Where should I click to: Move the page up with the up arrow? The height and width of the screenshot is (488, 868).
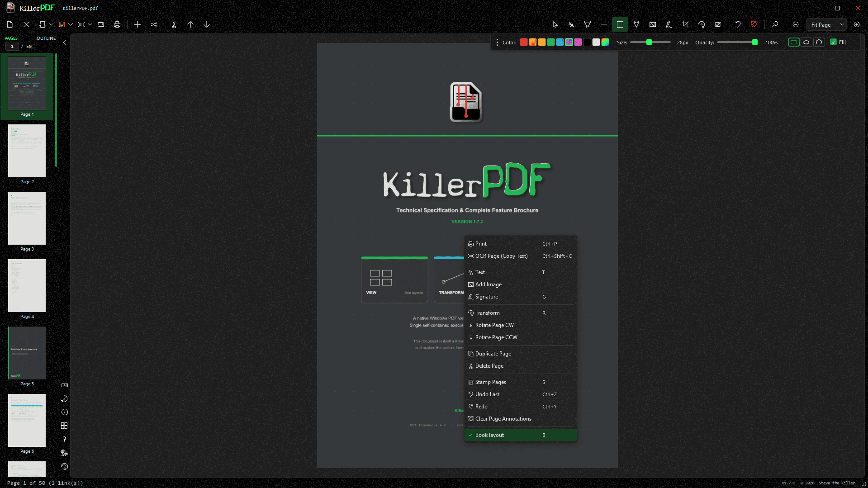coord(190,24)
